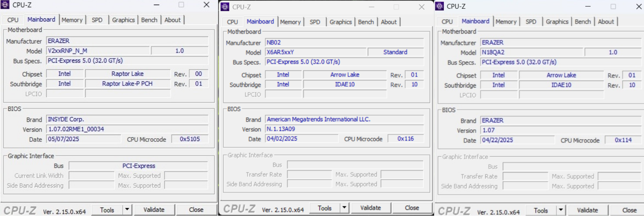
Task: Click CPU microcode value 0x5105
Action: (190, 139)
